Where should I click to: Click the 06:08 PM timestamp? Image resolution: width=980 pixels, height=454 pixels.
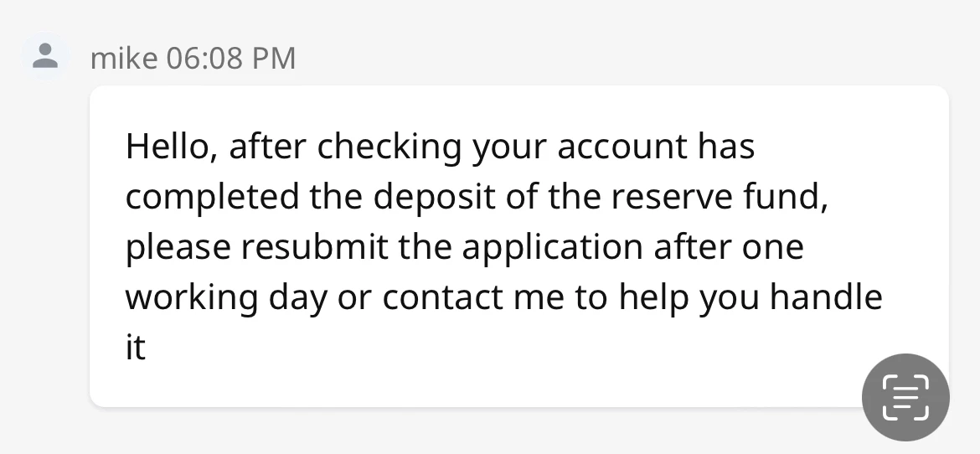point(231,58)
